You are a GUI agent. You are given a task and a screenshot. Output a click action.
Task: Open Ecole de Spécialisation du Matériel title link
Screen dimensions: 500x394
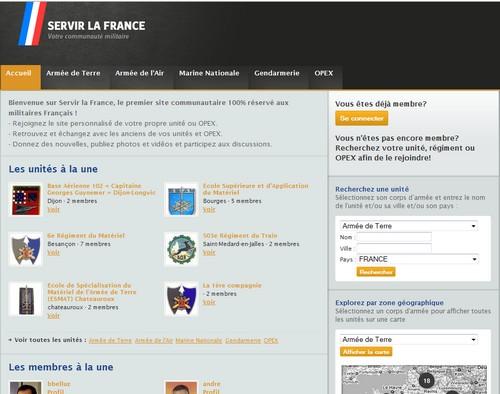[x=92, y=292]
